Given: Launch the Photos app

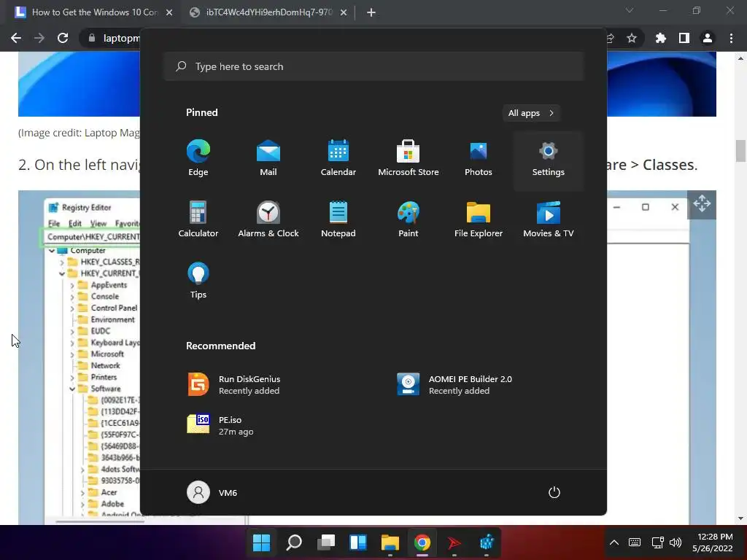Looking at the screenshot, I should (479, 158).
